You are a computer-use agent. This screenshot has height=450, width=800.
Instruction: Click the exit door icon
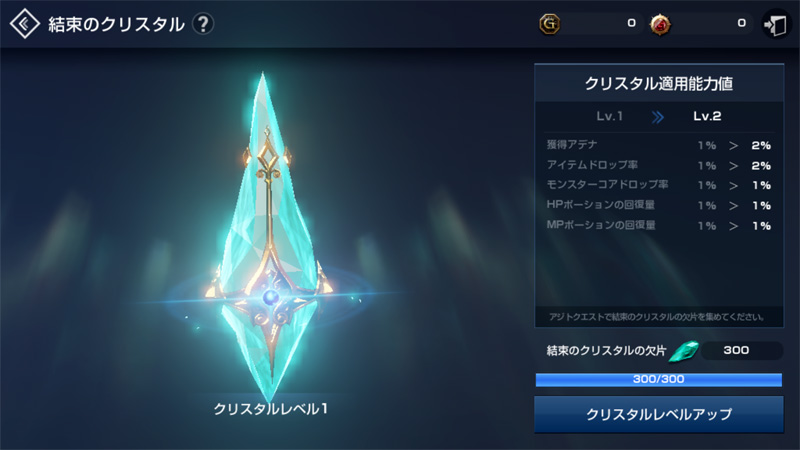click(x=776, y=24)
